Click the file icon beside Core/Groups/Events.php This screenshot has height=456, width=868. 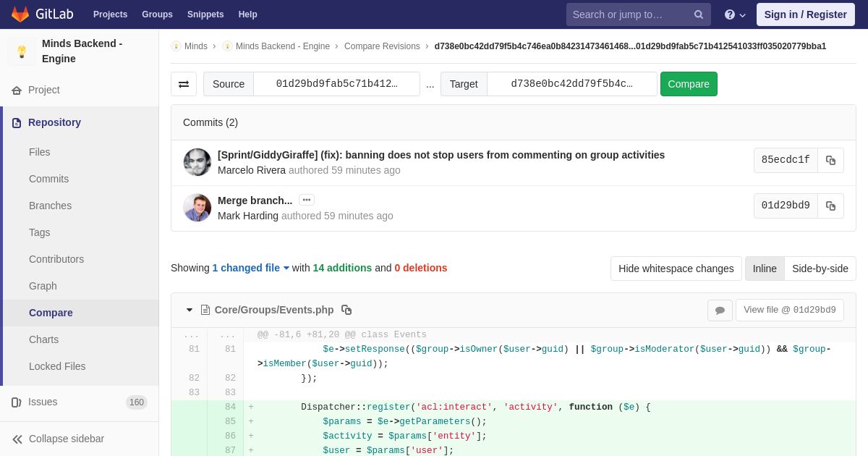[205, 310]
